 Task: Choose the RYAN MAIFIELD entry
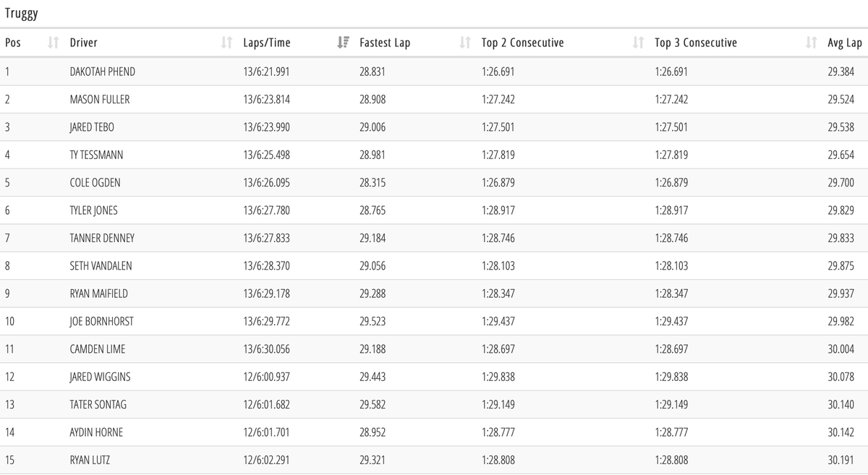coord(98,294)
